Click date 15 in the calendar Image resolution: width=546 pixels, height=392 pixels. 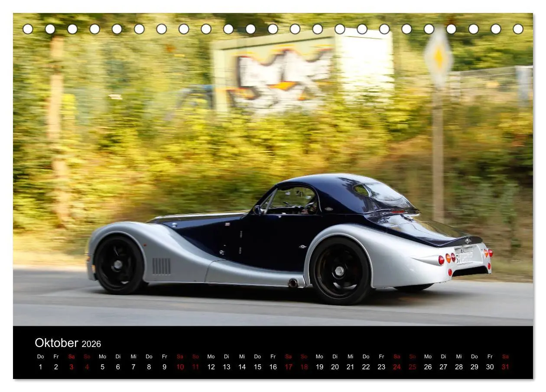[x=257, y=367]
